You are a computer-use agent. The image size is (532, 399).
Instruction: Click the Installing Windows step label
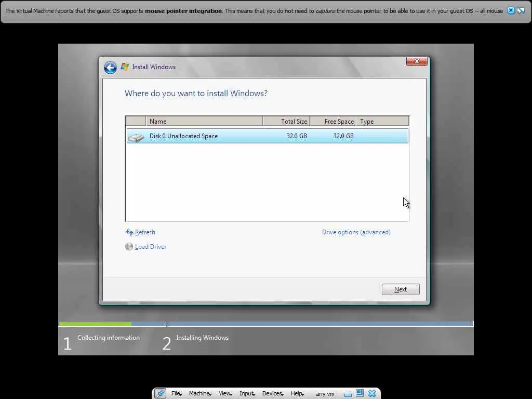click(203, 338)
